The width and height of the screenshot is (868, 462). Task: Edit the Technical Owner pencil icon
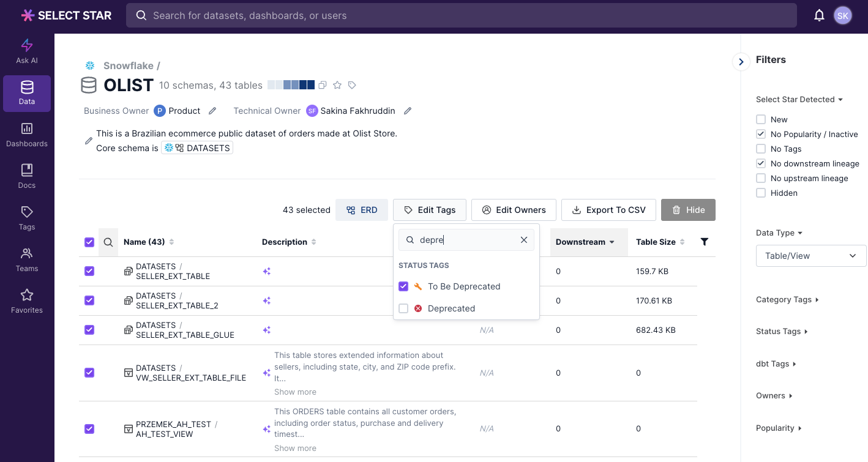pos(408,111)
